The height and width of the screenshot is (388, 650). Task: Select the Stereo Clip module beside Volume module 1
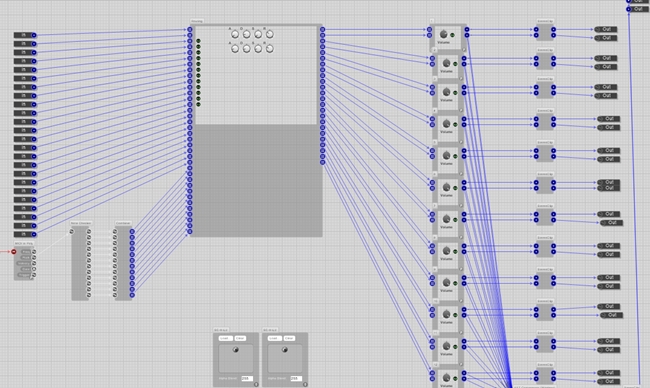[x=545, y=32]
